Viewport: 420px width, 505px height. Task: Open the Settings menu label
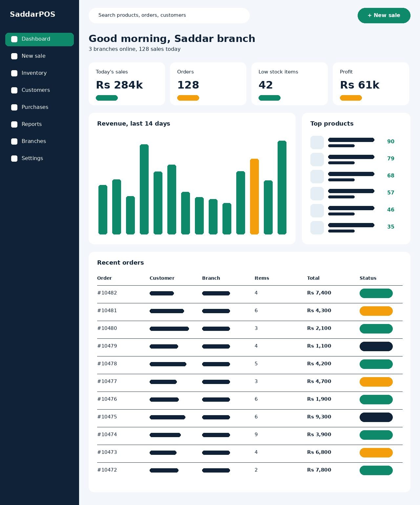coord(32,158)
